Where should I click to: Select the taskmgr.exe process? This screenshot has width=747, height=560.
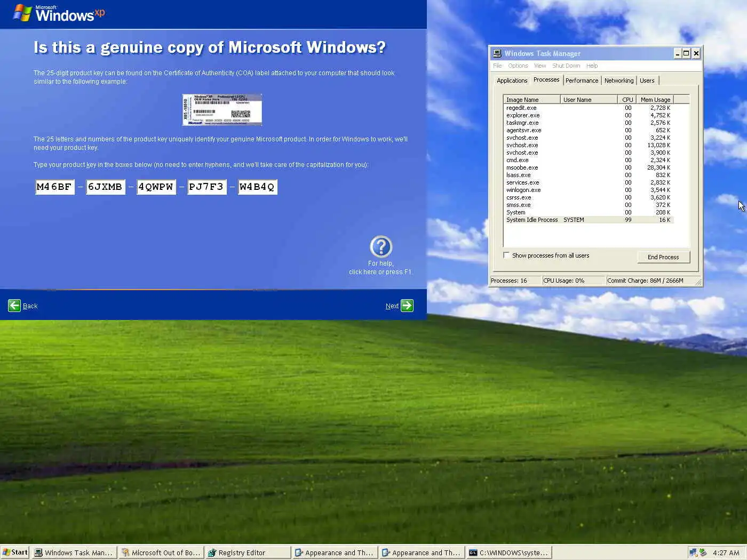click(x=589, y=123)
